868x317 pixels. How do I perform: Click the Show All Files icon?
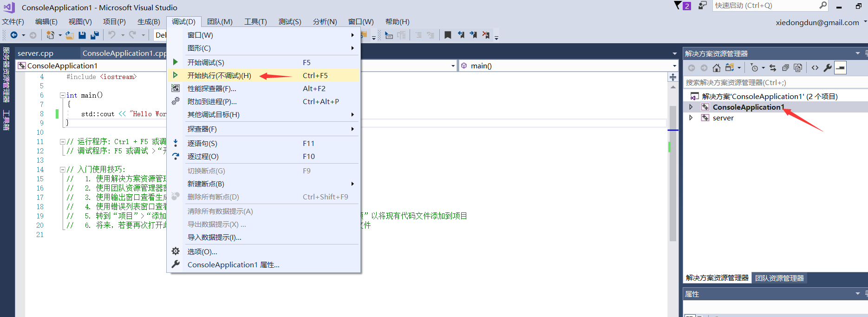[x=798, y=68]
